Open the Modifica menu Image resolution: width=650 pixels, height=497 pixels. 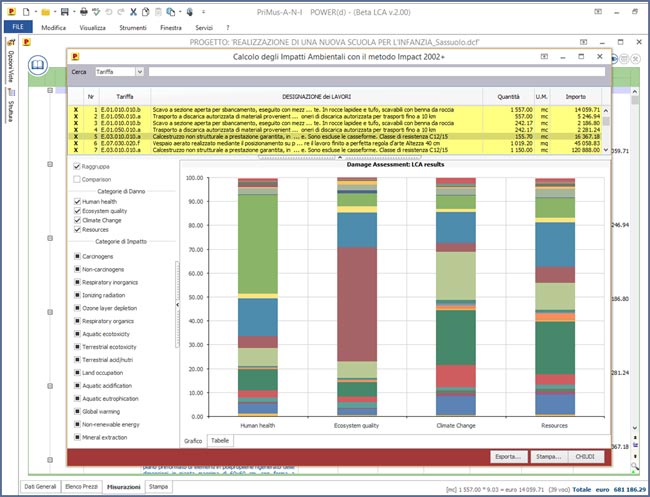[53, 28]
